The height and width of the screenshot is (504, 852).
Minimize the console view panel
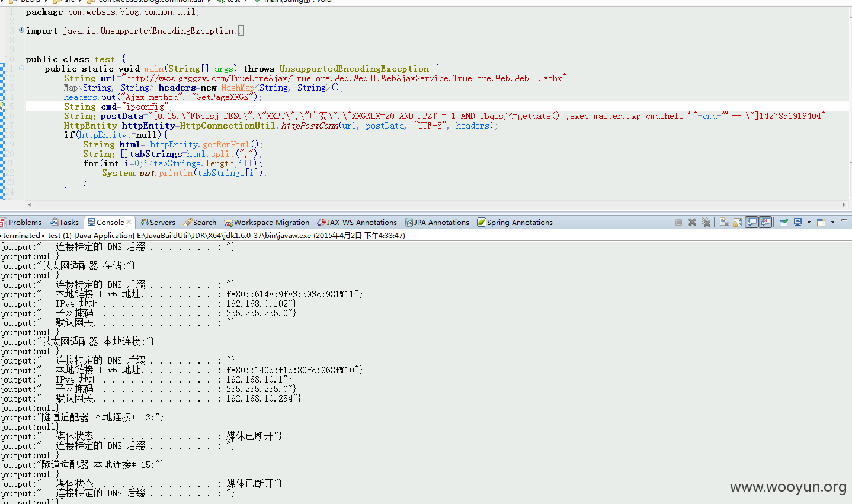[844, 221]
